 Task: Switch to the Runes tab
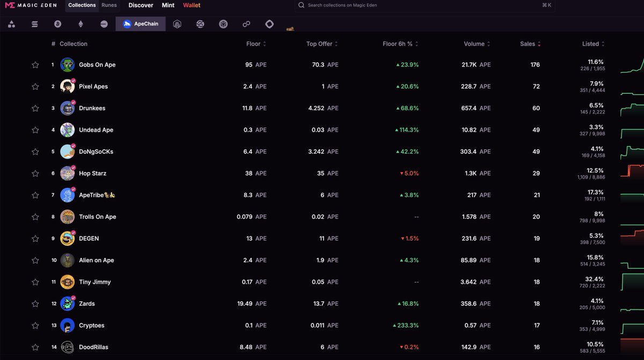(109, 5)
